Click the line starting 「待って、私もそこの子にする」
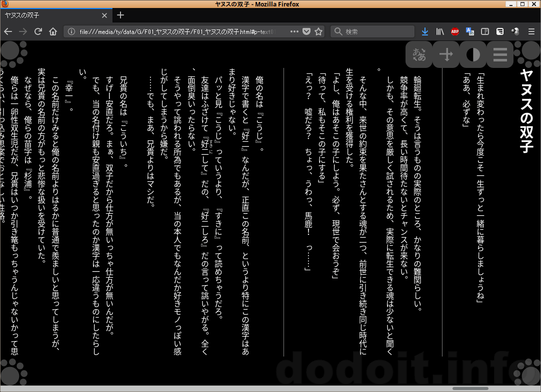This screenshot has height=392, width=541. [321, 128]
